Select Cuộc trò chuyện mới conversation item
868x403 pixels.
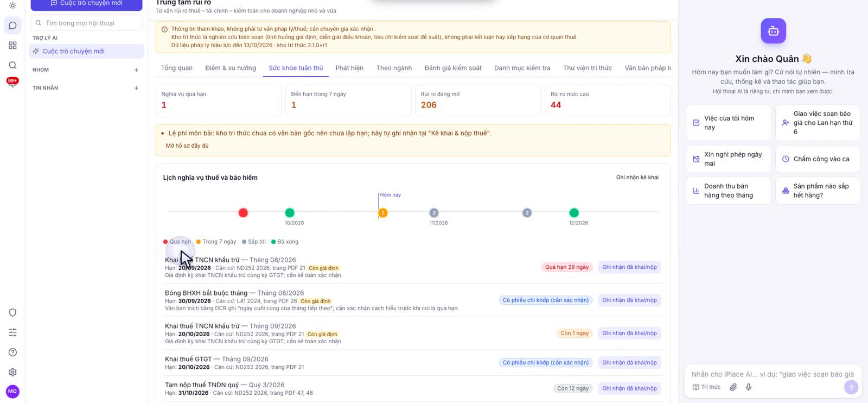coord(86,52)
